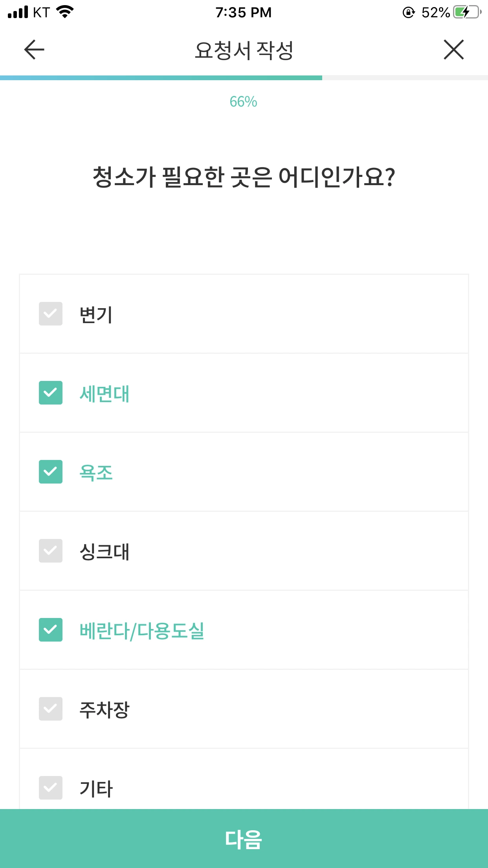Tap the 세면대 label text
The width and height of the screenshot is (488, 868).
click(x=105, y=394)
